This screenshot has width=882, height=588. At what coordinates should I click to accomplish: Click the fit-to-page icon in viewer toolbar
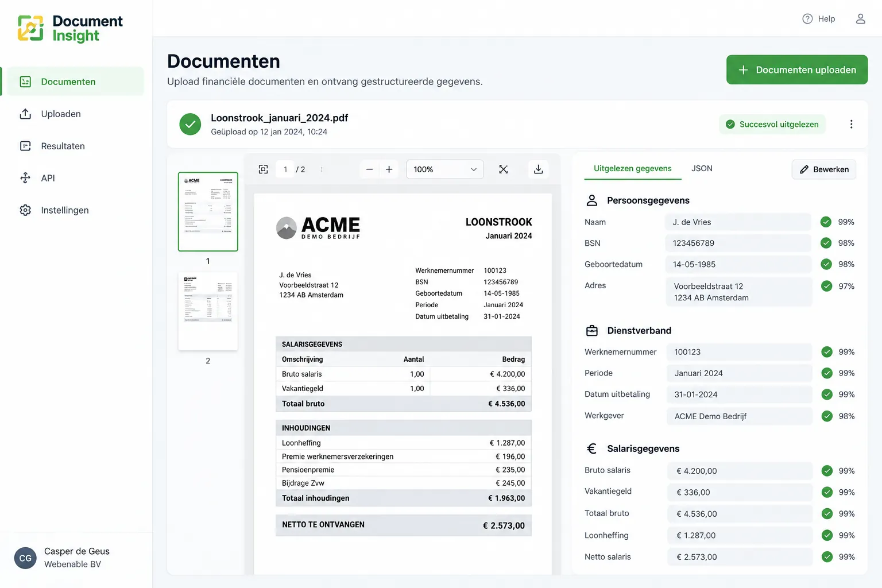click(263, 169)
